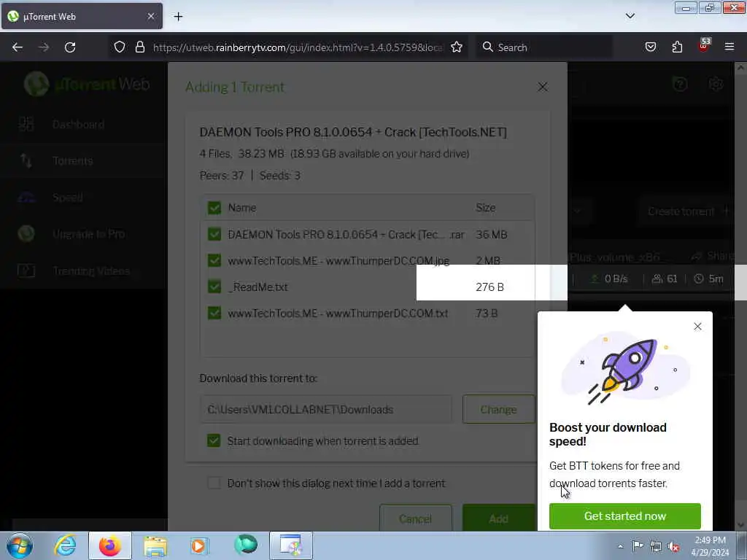Click the 36 MB size value

tap(491, 234)
